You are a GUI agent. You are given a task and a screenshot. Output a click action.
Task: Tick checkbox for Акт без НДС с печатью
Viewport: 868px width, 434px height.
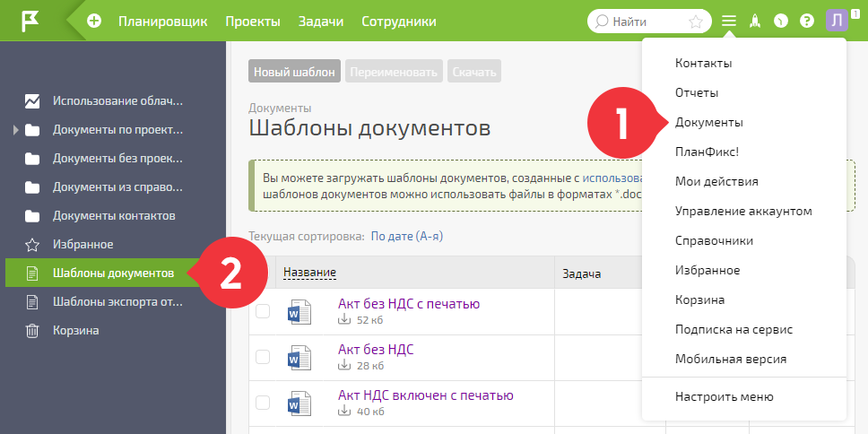pyautogui.click(x=263, y=312)
